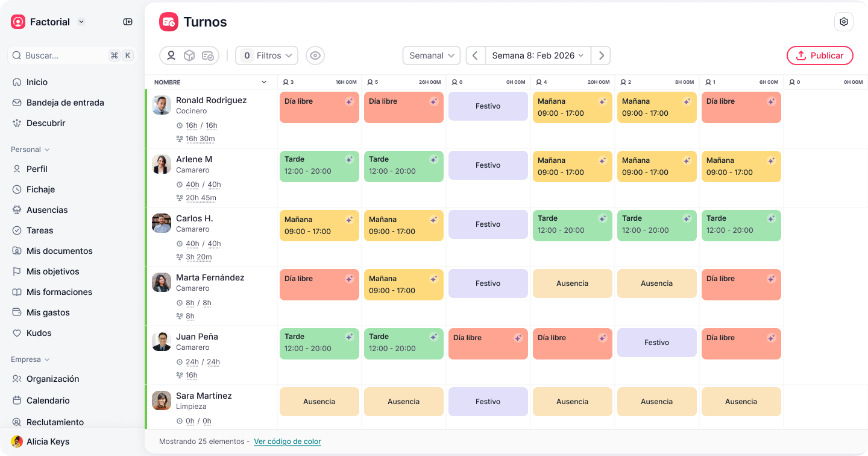The image size is (868, 456).
Task: Click sparkle icon on Ronald's first Día libre
Action: [x=349, y=102]
